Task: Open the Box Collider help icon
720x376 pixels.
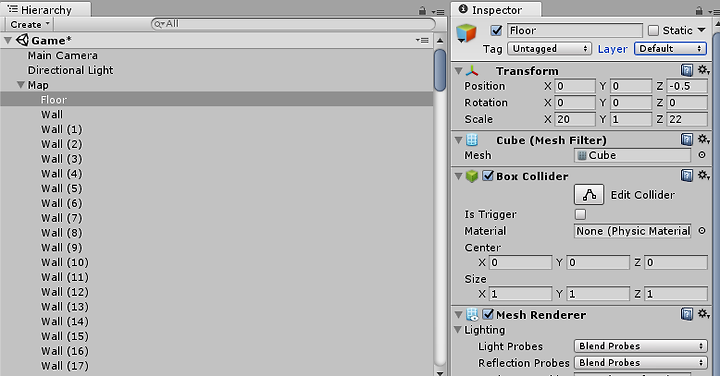Action: tap(686, 175)
